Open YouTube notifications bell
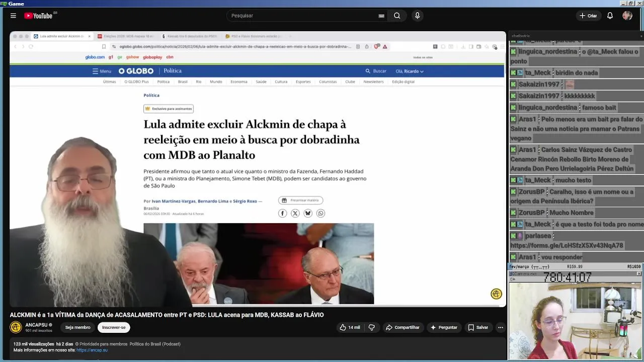The height and width of the screenshot is (362, 644). click(x=610, y=16)
